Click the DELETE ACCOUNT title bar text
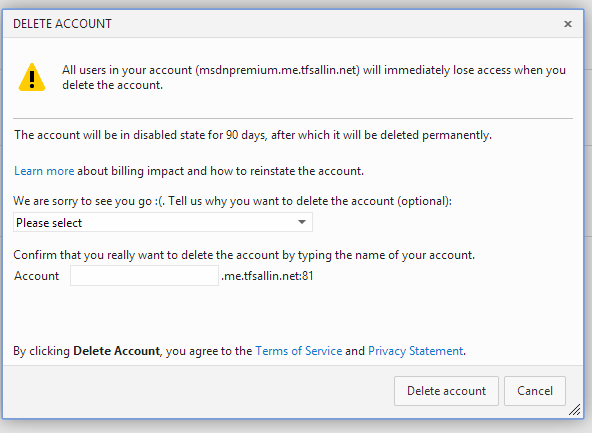Image resolution: width=592 pixels, height=433 pixels. coord(62,24)
